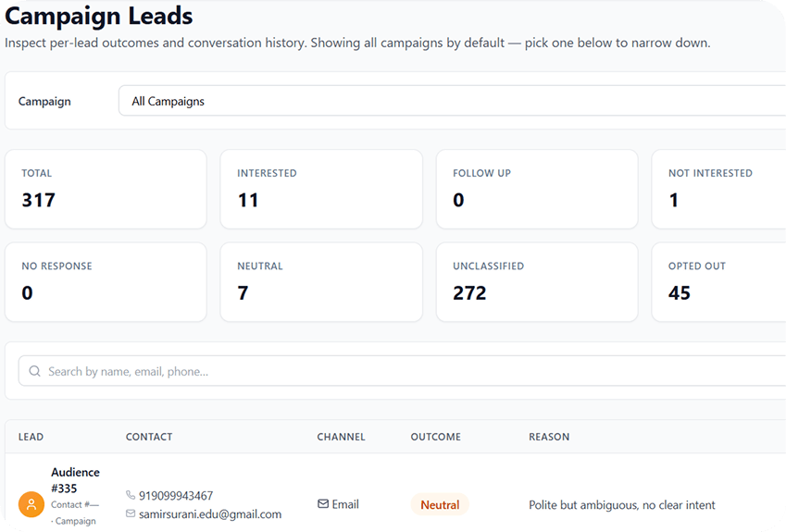Select the Not Interested card
This screenshot has height=532, width=786.
tap(718, 190)
